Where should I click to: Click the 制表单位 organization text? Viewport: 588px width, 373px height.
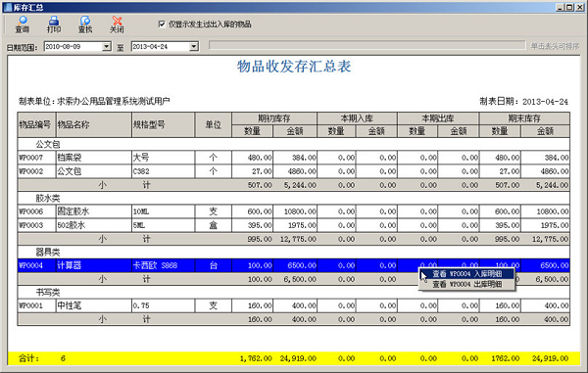(x=94, y=101)
